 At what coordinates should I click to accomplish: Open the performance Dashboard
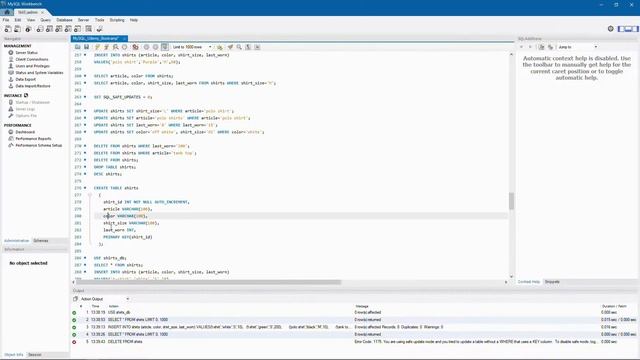pyautogui.click(x=25, y=132)
